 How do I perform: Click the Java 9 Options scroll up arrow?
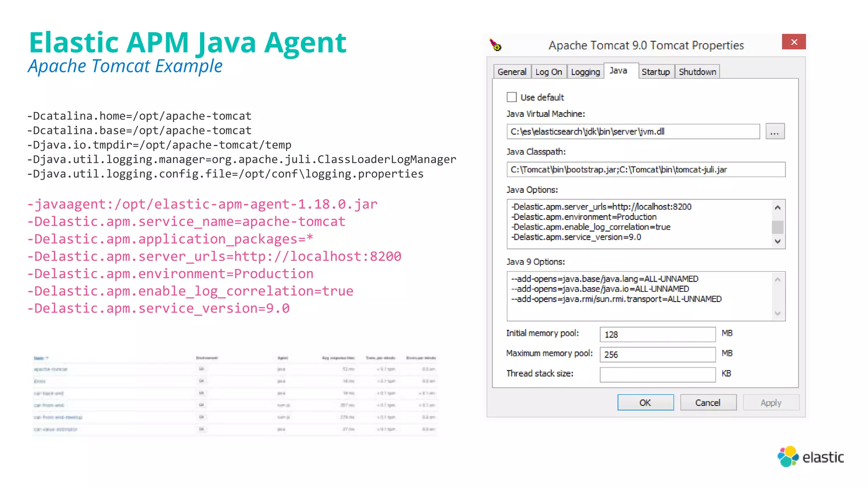777,280
